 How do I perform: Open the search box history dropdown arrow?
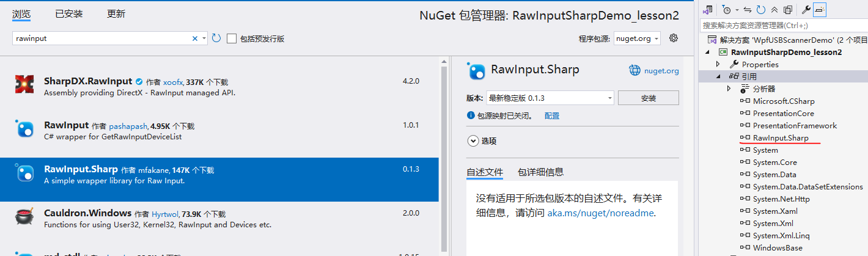[x=204, y=38]
